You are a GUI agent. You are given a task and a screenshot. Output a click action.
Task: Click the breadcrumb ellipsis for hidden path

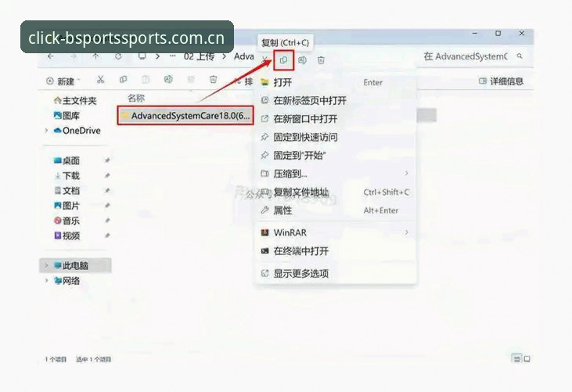[173, 56]
